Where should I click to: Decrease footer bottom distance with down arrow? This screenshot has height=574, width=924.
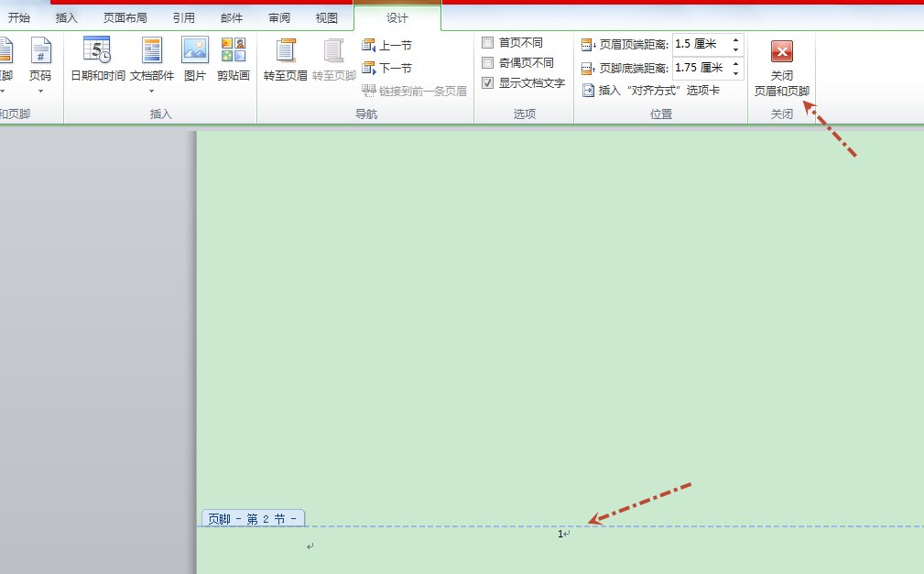coord(736,74)
